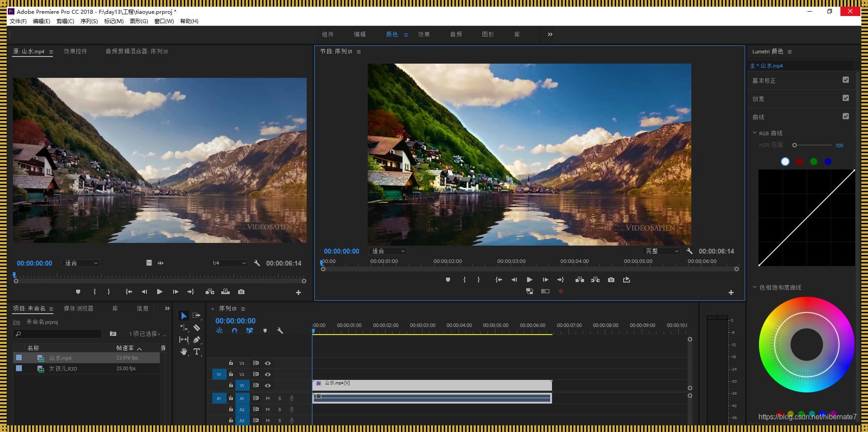Click Overwrite button in Source monitor
Image resolution: width=868 pixels, height=432 pixels.
click(225, 292)
